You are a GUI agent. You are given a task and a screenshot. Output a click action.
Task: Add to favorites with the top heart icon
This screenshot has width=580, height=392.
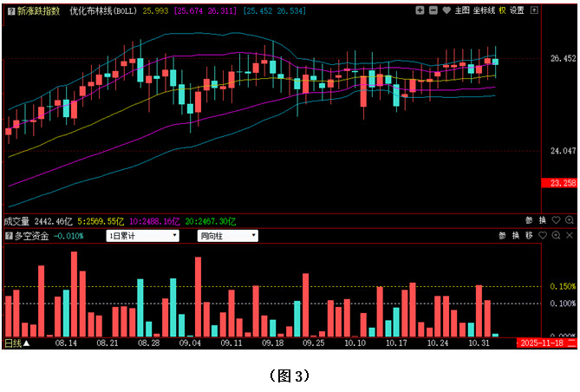(446, 10)
